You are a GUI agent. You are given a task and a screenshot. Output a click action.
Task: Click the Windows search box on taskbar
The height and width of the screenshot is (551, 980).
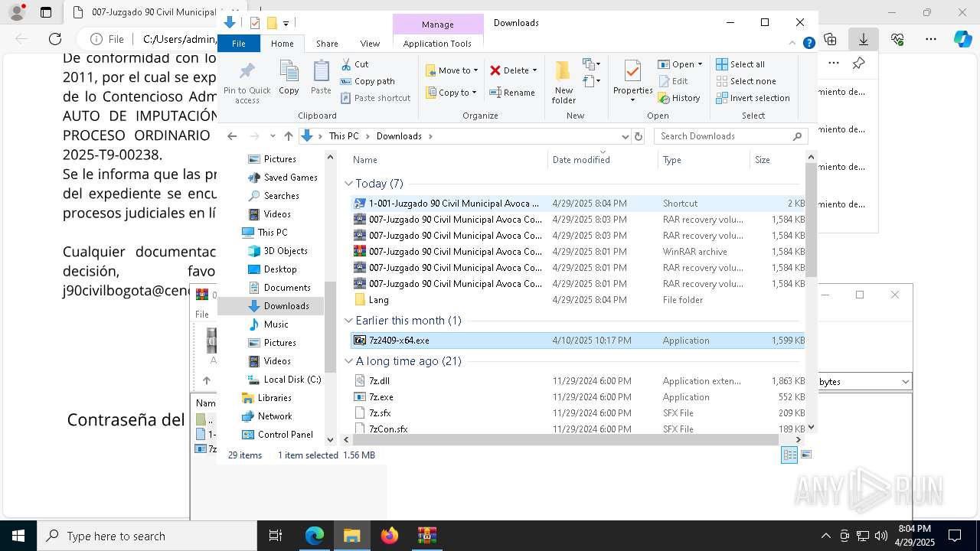(147, 536)
